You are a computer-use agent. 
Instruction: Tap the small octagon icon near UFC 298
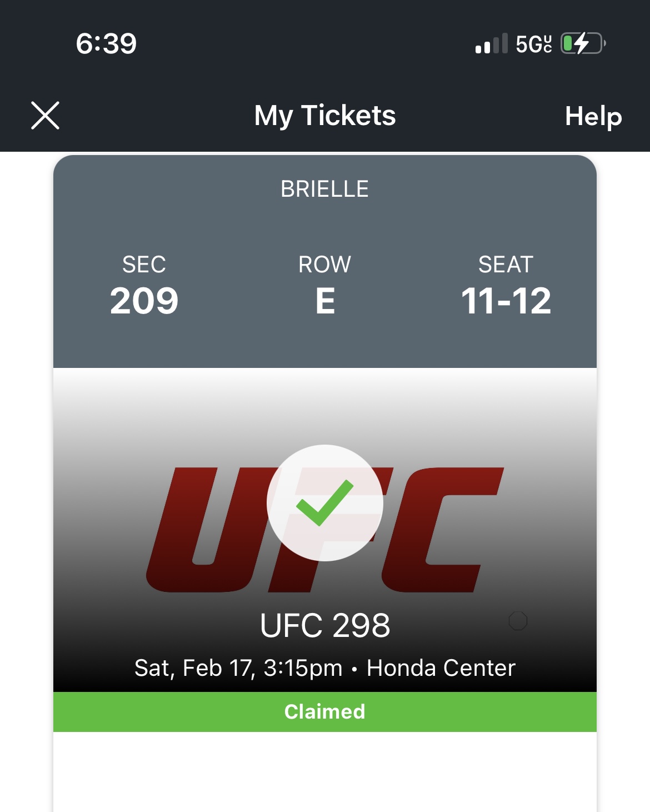[518, 621]
